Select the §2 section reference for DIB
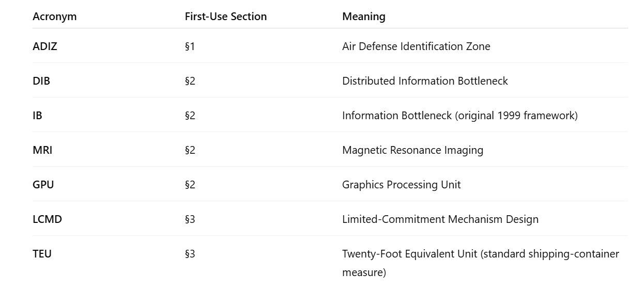This screenshot has height=290, width=644. (190, 81)
